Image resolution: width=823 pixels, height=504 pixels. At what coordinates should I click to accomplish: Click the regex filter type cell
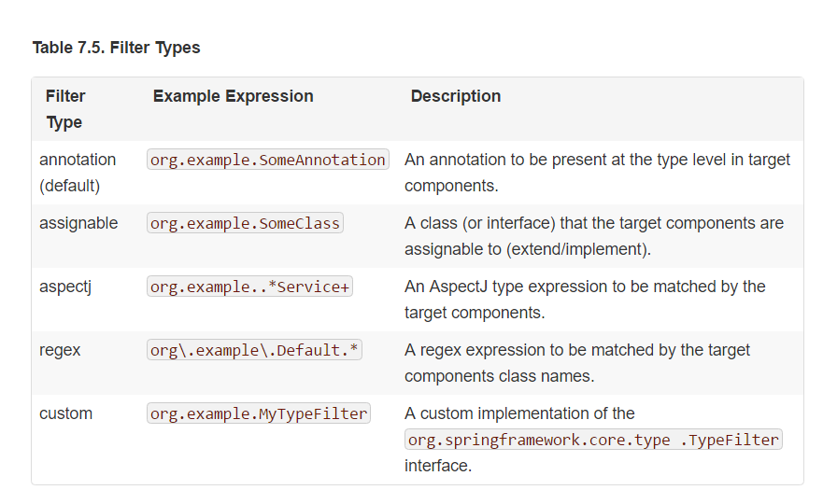point(60,350)
